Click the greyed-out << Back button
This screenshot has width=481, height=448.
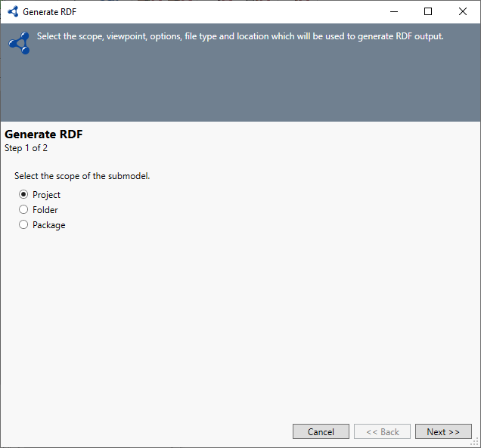(x=382, y=431)
